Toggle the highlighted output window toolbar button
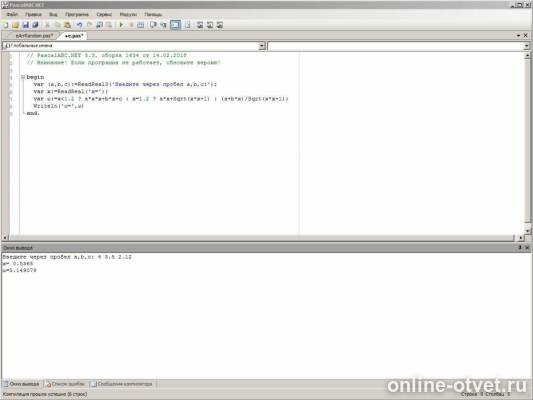The height and width of the screenshot is (400, 533). click(x=175, y=25)
